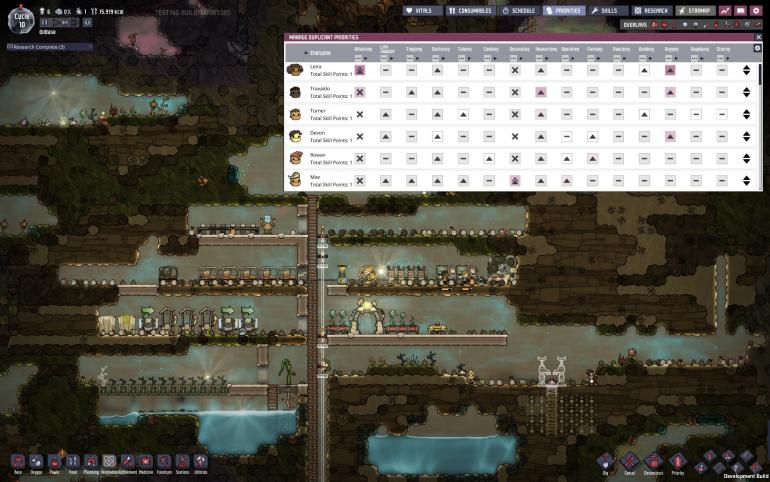Toggle Turner's Tidying priority
The height and width of the screenshot is (482, 770).
pos(463,114)
